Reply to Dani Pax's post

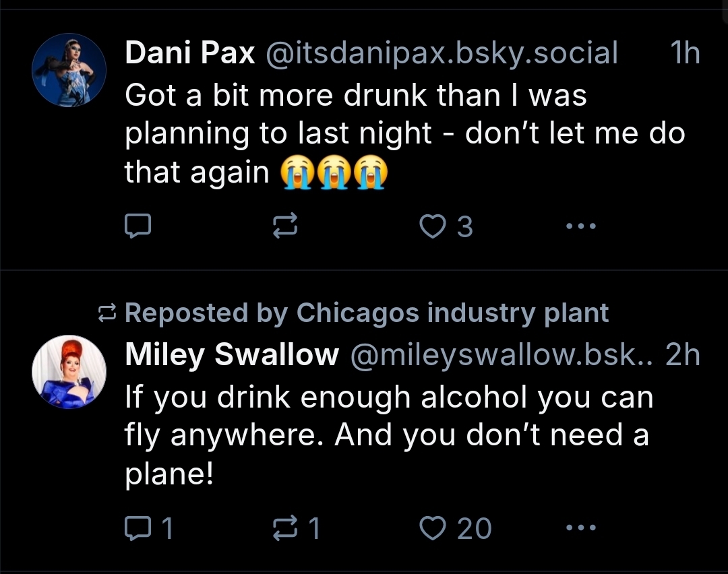point(138,227)
